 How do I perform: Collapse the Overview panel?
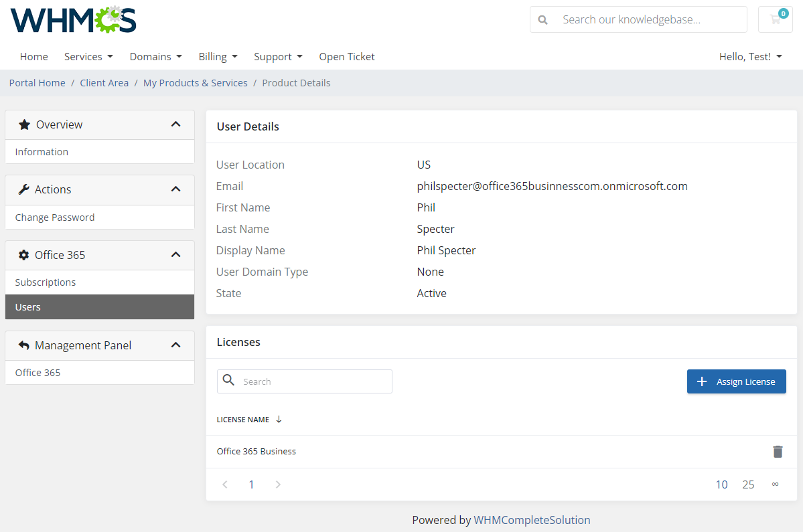[x=175, y=124]
